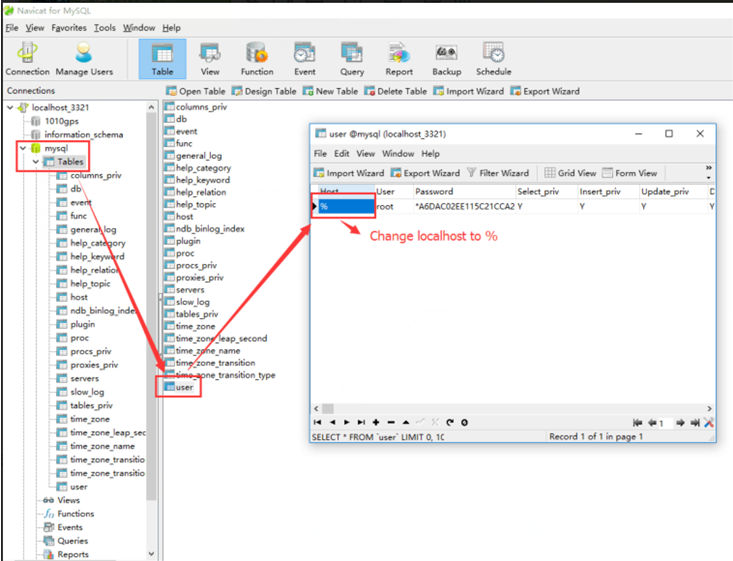Image resolution: width=733 pixels, height=561 pixels.
Task: Open the Tools menu
Action: coord(105,28)
